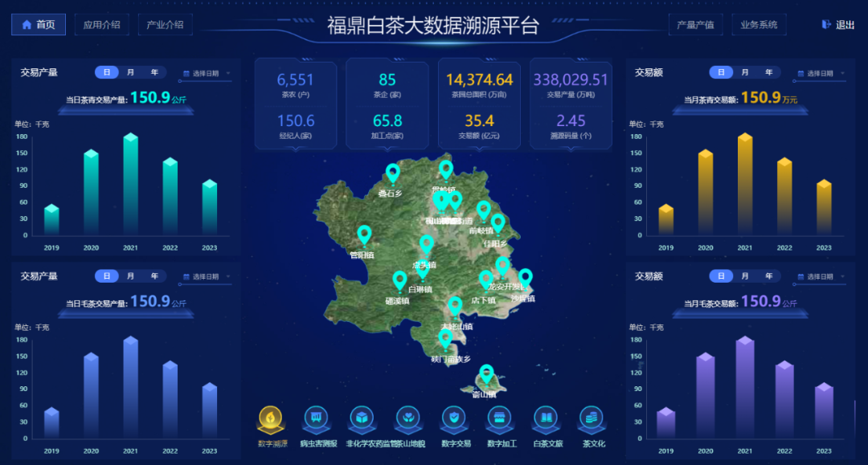
Task: Click the 嵛山镇 map marker pin
Action: coord(485,371)
